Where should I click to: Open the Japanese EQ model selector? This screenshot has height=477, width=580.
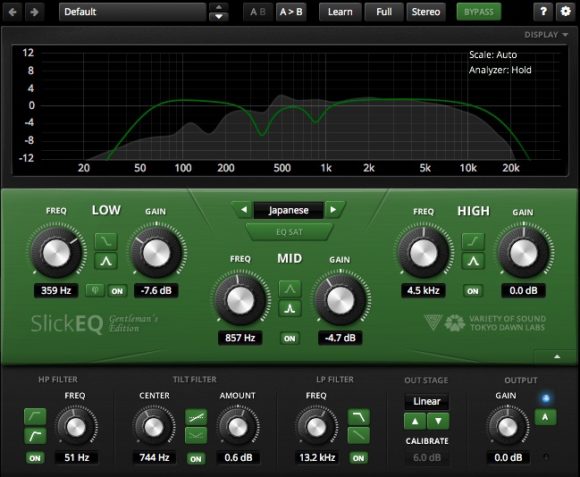click(x=289, y=210)
